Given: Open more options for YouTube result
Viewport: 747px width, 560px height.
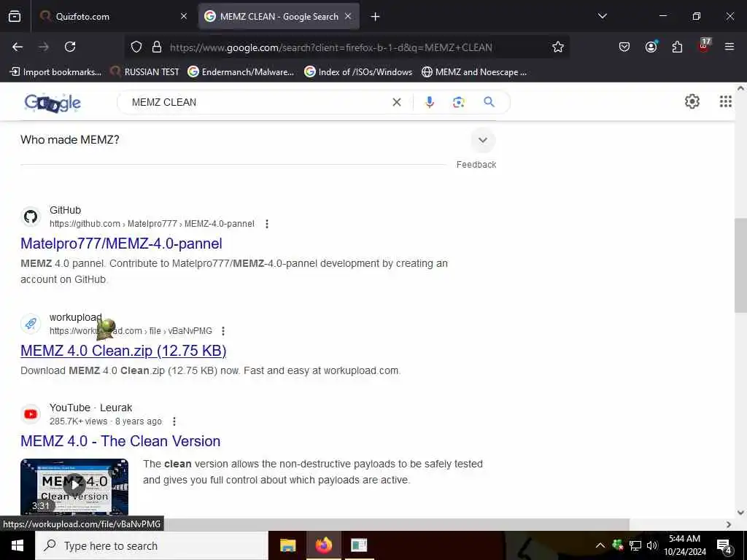Looking at the screenshot, I should 174,421.
